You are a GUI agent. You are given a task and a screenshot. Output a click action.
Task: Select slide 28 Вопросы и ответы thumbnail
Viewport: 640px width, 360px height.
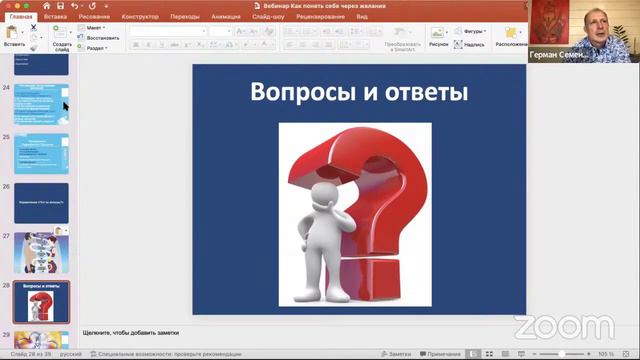pos(41,302)
